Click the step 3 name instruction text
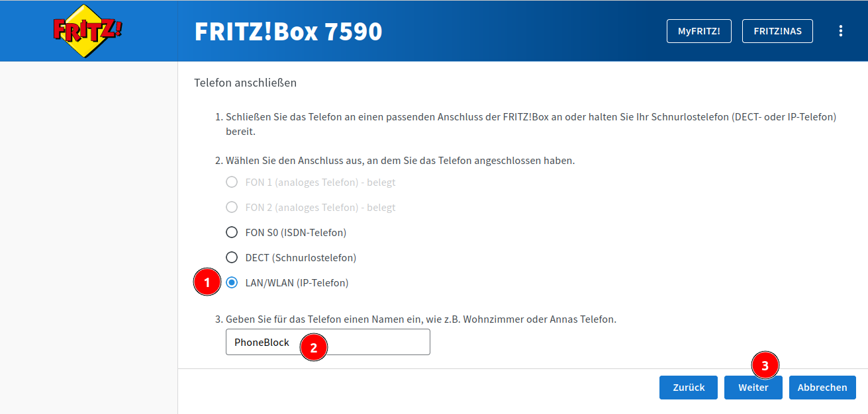868x414 pixels. coord(420,319)
